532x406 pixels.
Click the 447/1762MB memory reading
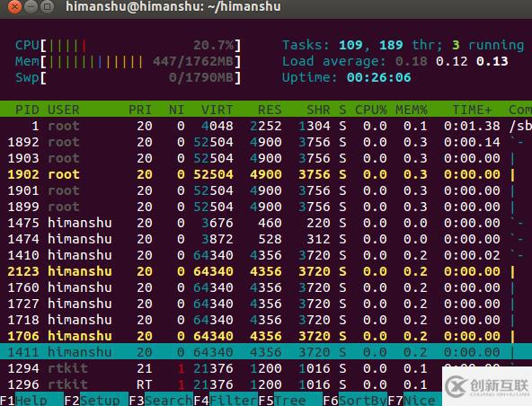point(193,61)
